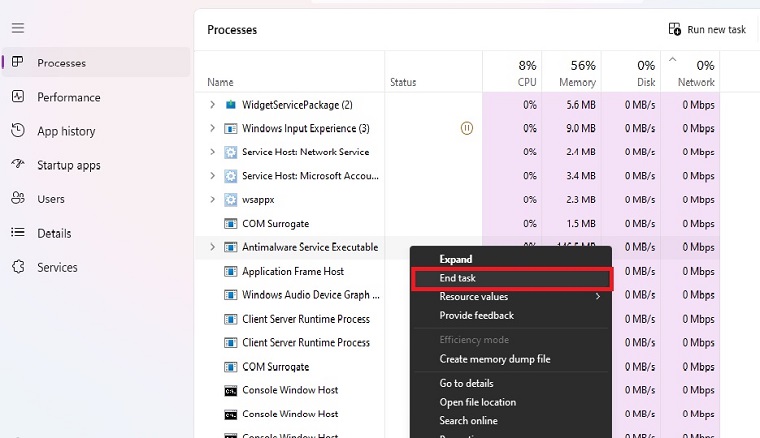
Task: Expand the WidgetServicePackage process group
Action: tap(212, 104)
